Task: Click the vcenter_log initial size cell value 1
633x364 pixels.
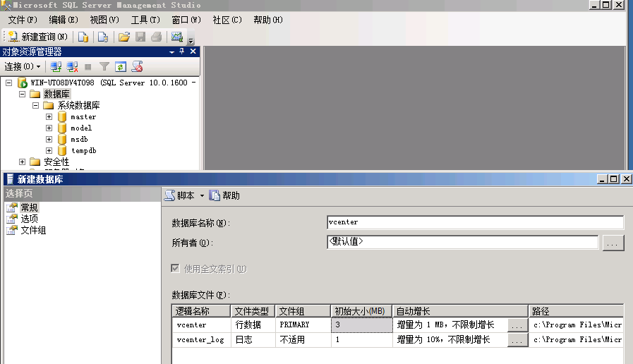Action: pos(361,340)
